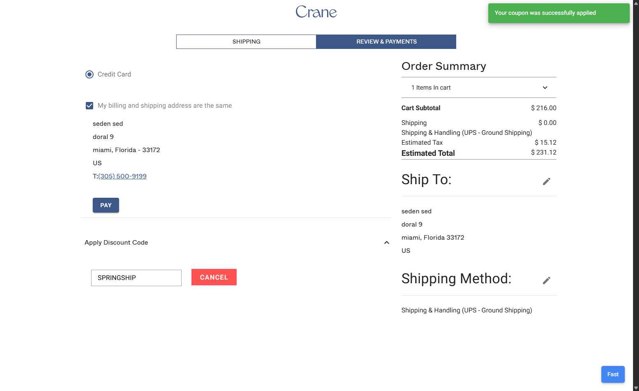This screenshot has width=639, height=391.
Task: Click the Cart Subtotal value $ 216.00
Action: 543,108
